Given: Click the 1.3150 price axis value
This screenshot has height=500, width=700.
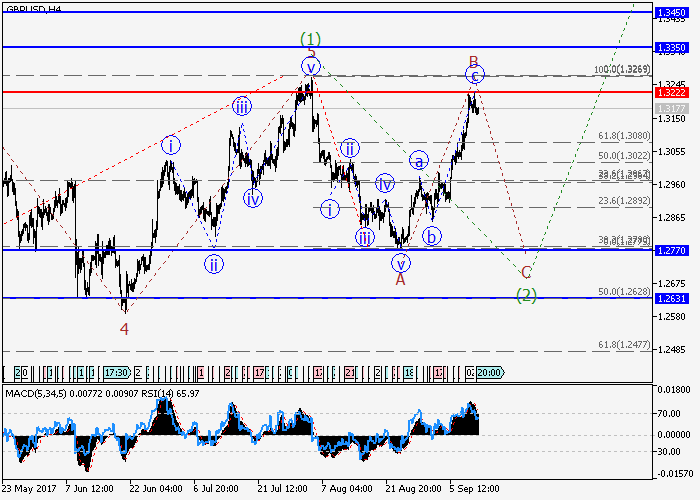Looking at the screenshot, I should (x=671, y=118).
